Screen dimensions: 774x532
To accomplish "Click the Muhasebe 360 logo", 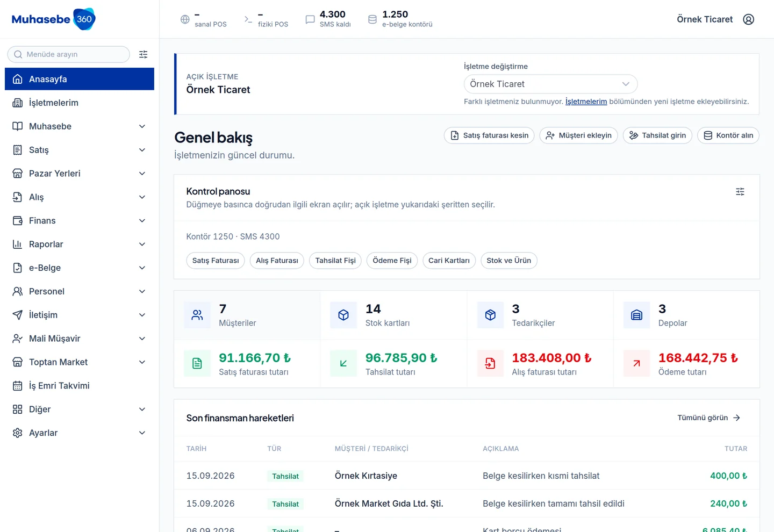I will pos(53,19).
